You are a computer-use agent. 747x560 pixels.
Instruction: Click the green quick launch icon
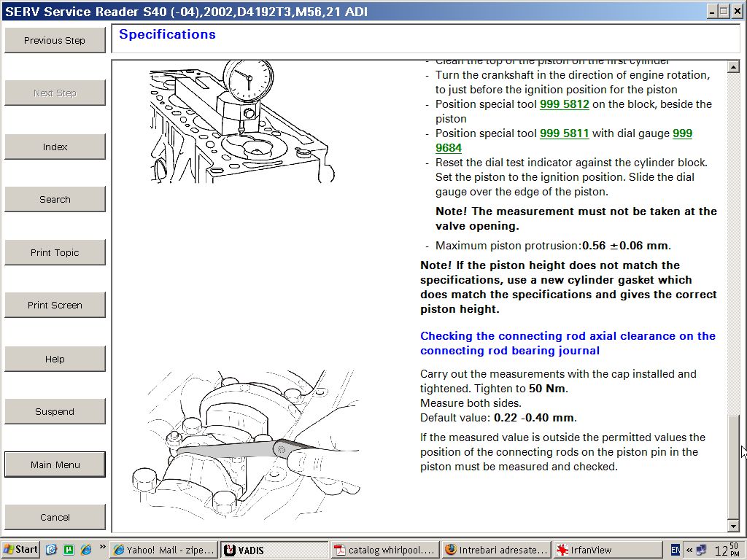coord(68,550)
